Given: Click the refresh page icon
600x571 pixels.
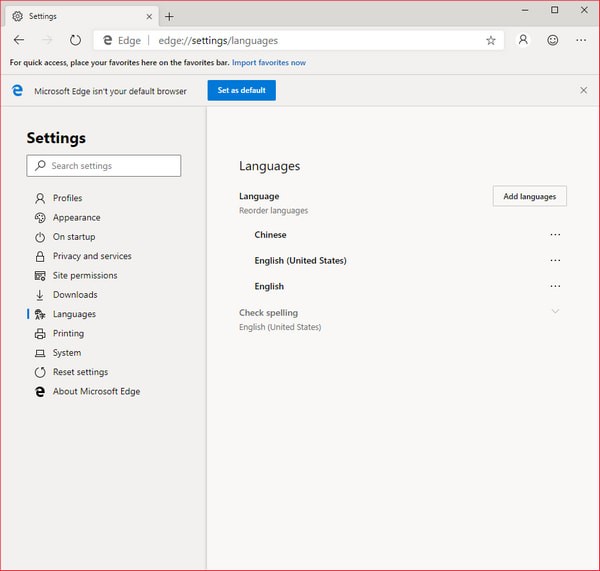Looking at the screenshot, I should [x=75, y=41].
